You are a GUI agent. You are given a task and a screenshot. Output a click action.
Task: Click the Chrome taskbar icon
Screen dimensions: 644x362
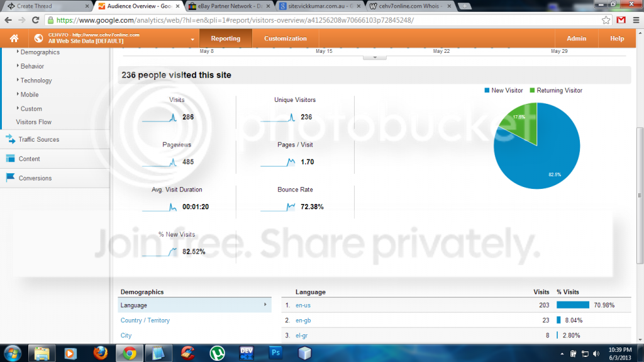point(130,353)
